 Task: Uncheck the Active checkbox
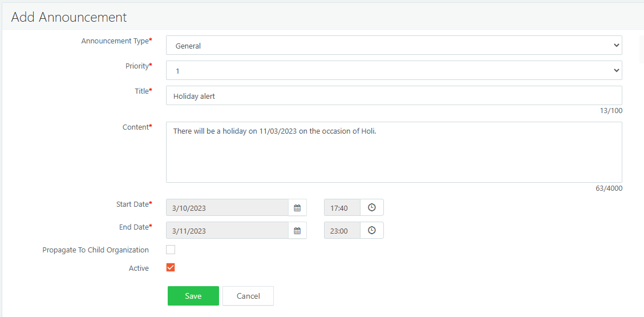coord(171,267)
